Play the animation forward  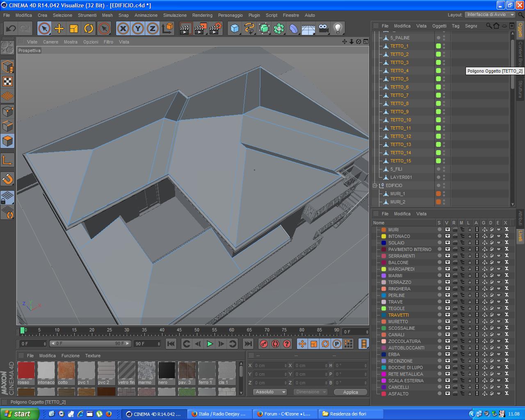point(210,344)
